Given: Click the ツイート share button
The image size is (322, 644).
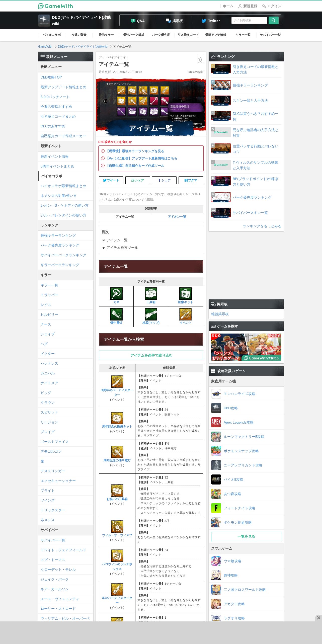Looking at the screenshot, I should click(111, 180).
